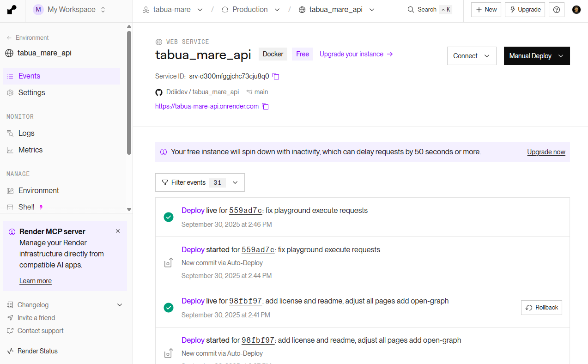Screen dimensions: 588x364
Task: Copy the Service ID to clipboard
Action: tap(276, 76)
